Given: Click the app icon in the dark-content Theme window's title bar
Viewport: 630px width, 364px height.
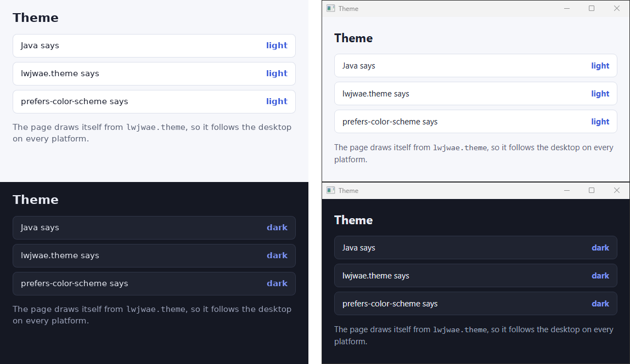Looking at the screenshot, I should coord(331,190).
